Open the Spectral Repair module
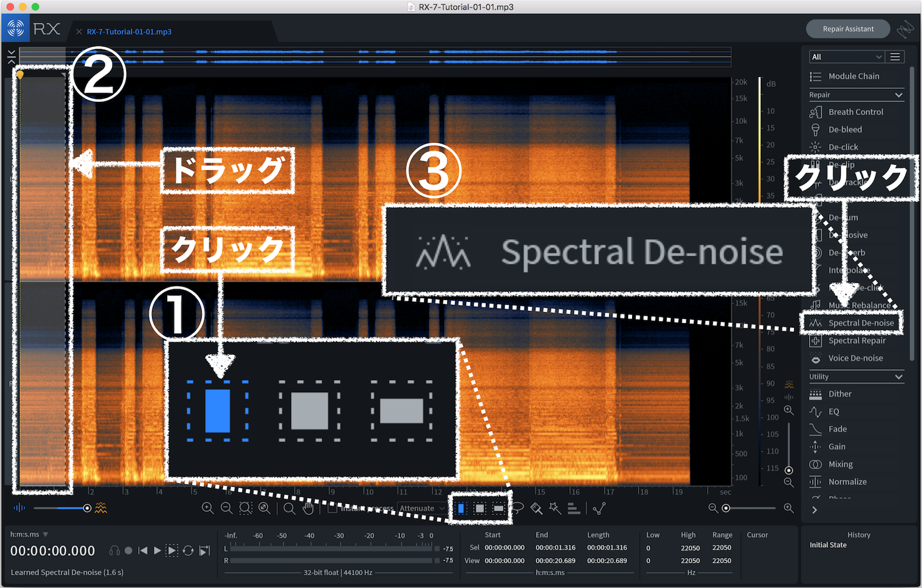 (x=856, y=340)
